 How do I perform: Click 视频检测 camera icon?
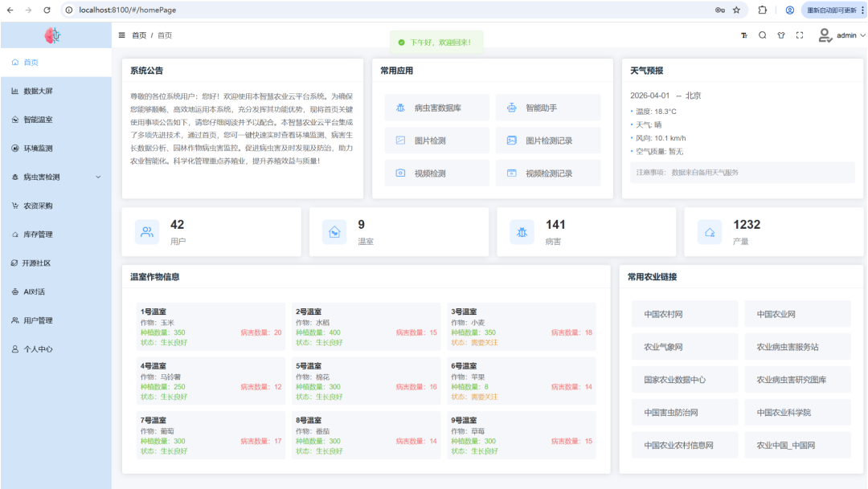pyautogui.click(x=400, y=173)
